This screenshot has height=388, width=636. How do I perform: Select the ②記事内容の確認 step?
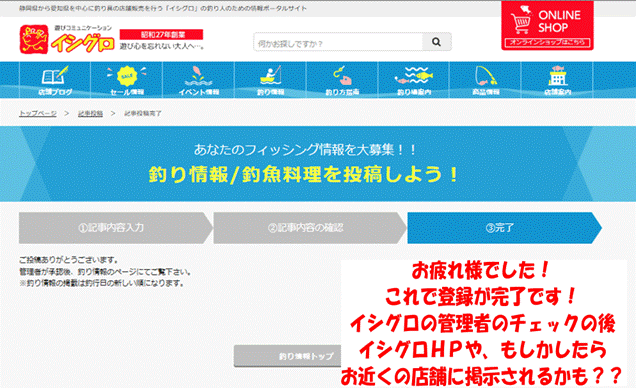[310, 228]
